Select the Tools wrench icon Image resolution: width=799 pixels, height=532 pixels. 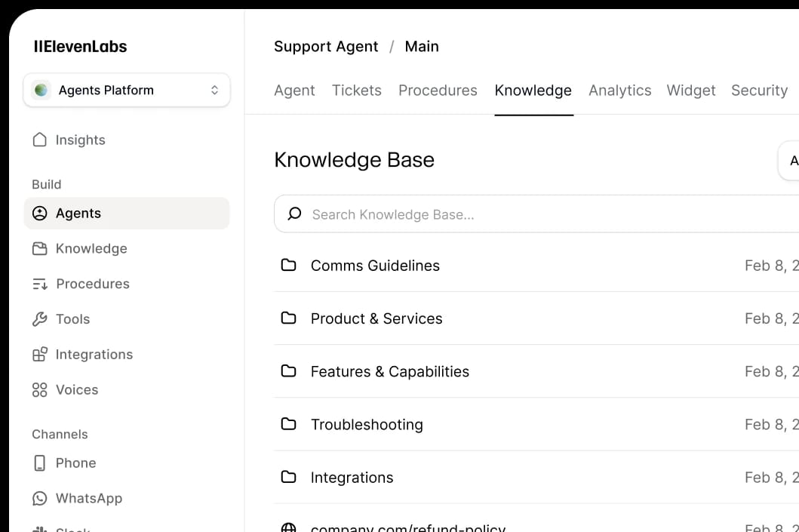click(x=40, y=319)
